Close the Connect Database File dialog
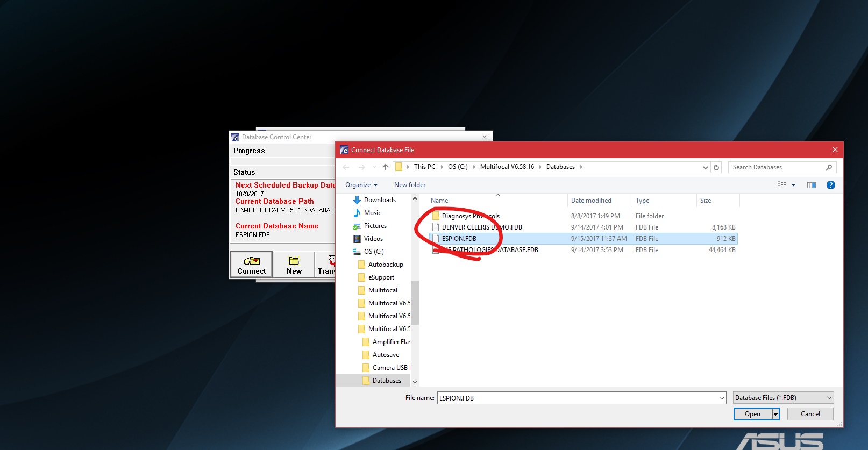This screenshot has width=868, height=450. [835, 150]
